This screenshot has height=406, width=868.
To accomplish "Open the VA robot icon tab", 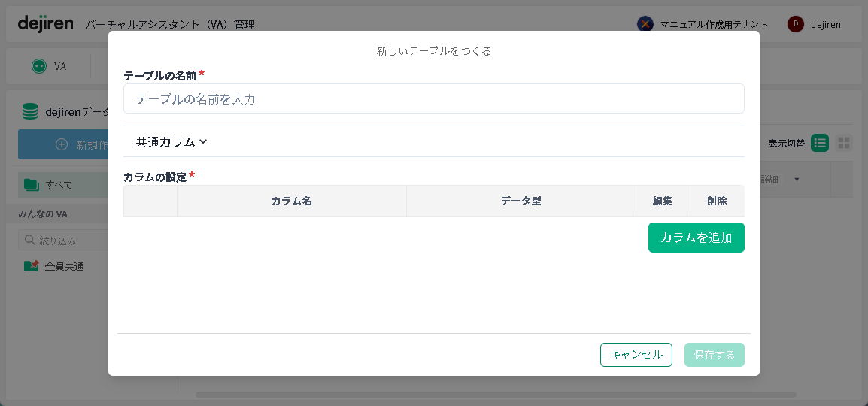I will click(39, 66).
